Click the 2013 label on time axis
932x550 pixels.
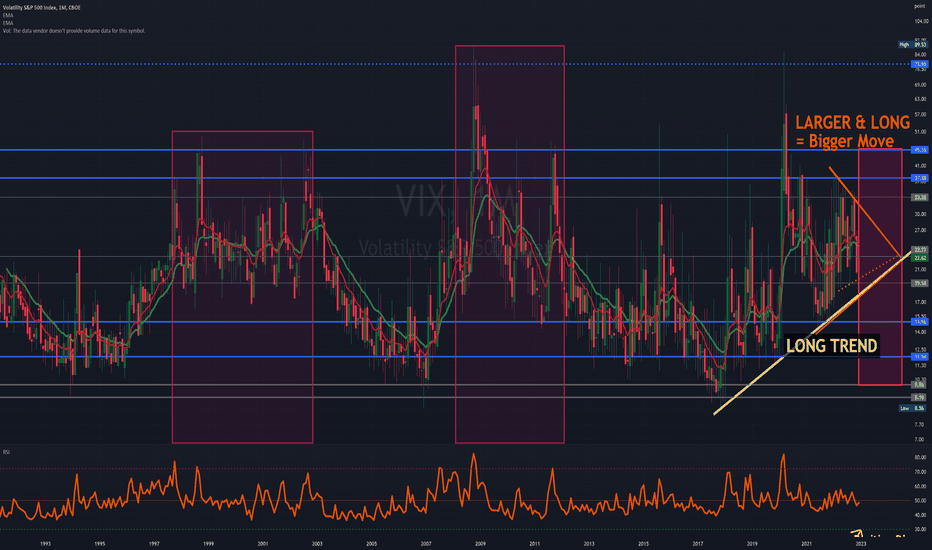click(x=589, y=543)
